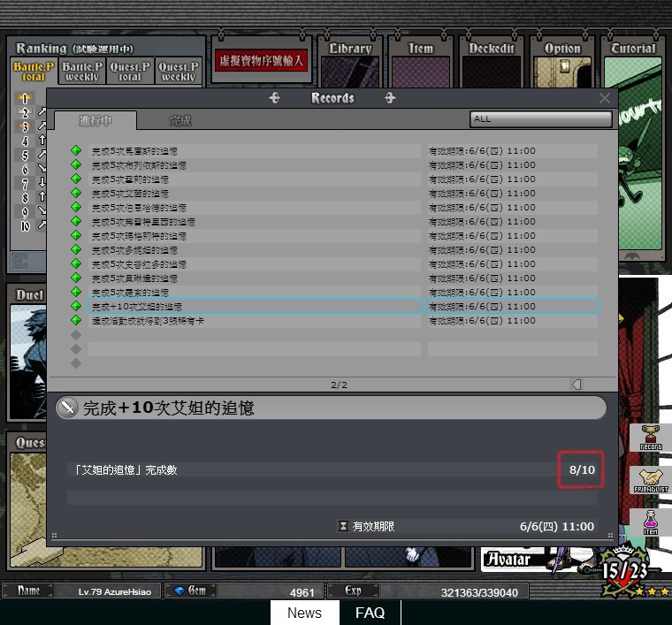Open the FAQ link
Viewport: 672px width, 625px height.
(370, 613)
